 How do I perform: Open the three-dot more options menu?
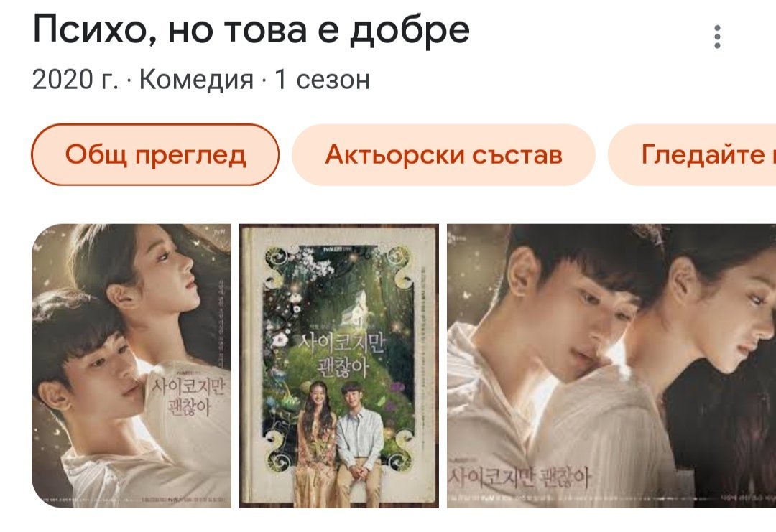(x=717, y=37)
